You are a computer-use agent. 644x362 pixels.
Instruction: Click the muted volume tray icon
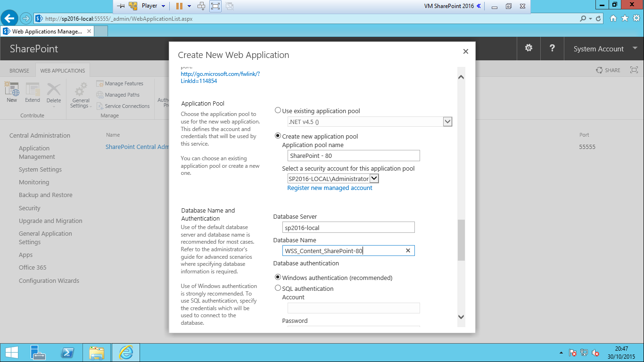[x=595, y=353]
